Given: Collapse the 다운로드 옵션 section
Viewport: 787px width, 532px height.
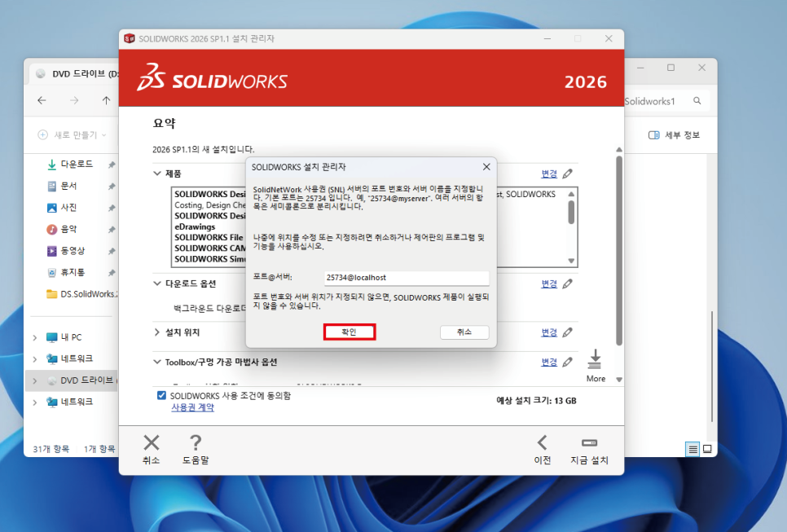Looking at the screenshot, I should tap(157, 284).
